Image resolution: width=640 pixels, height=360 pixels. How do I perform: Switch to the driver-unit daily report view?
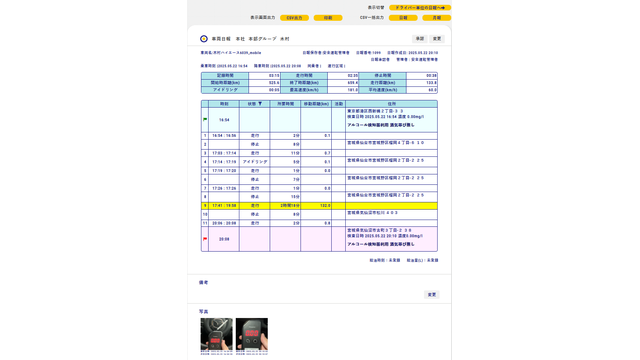(x=420, y=8)
